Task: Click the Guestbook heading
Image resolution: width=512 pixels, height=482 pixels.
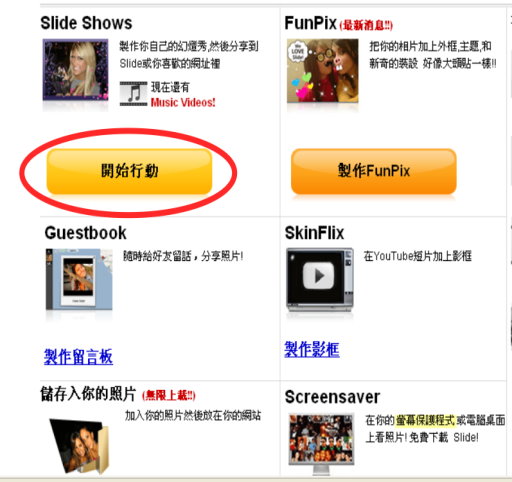Action: [x=86, y=233]
